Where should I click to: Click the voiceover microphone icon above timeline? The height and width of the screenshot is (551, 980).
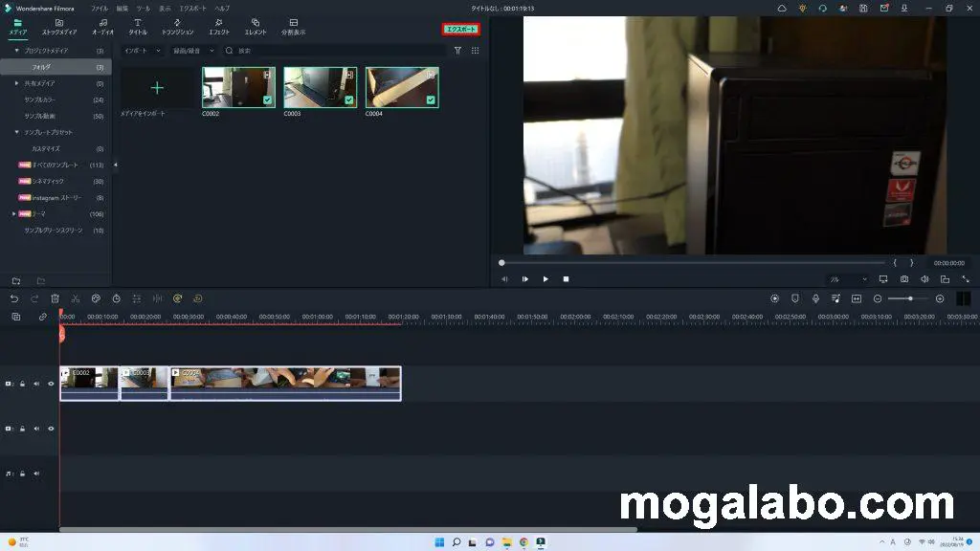point(815,298)
